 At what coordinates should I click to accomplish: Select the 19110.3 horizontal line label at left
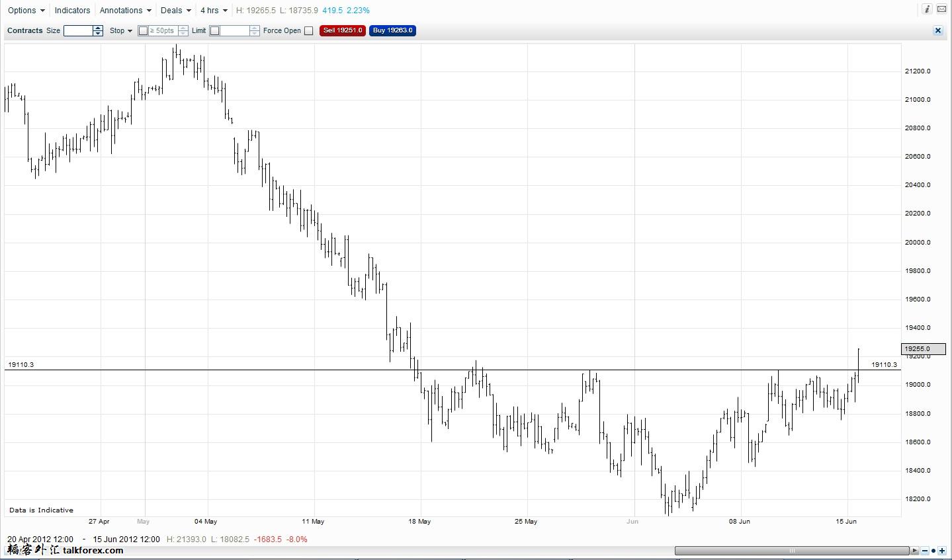[x=21, y=365]
